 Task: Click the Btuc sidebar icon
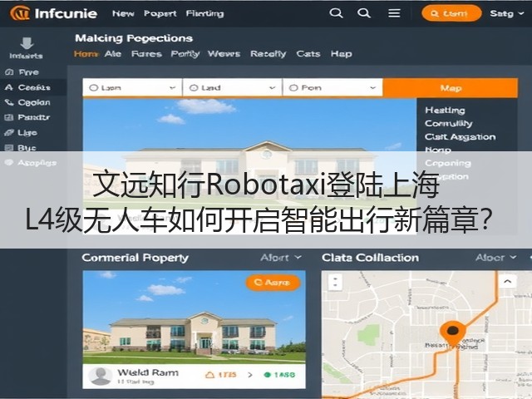pos(9,148)
